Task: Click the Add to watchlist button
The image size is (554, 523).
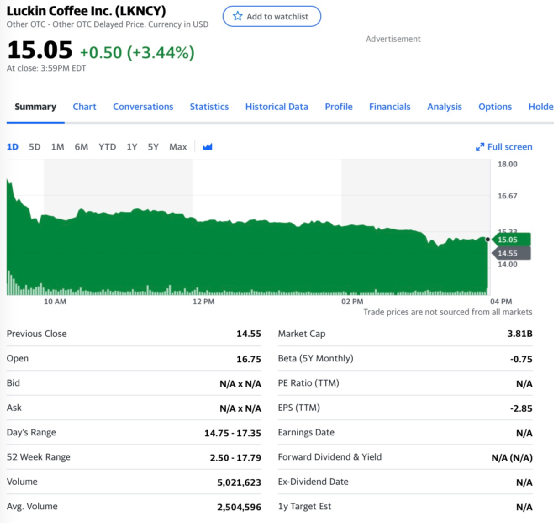Action: (272, 16)
